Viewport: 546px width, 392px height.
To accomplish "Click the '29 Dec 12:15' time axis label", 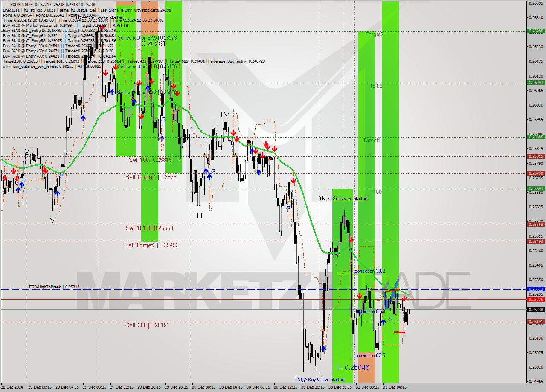I will coord(122,387).
